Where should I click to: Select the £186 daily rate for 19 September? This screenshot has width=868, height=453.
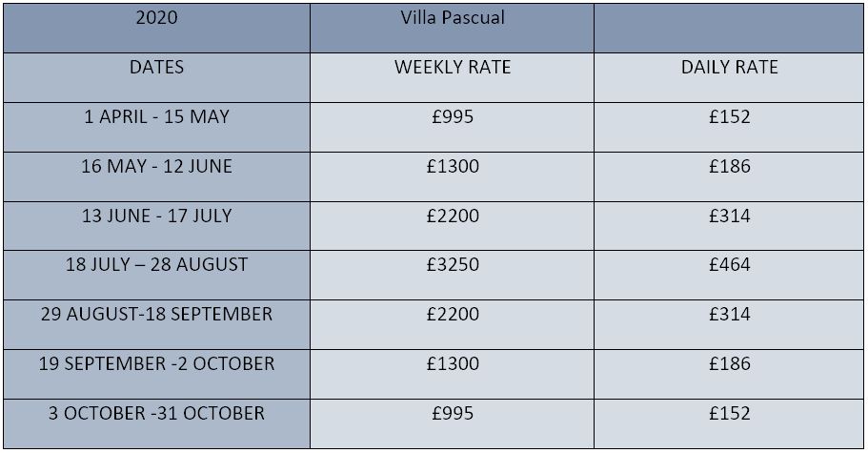tap(729, 364)
